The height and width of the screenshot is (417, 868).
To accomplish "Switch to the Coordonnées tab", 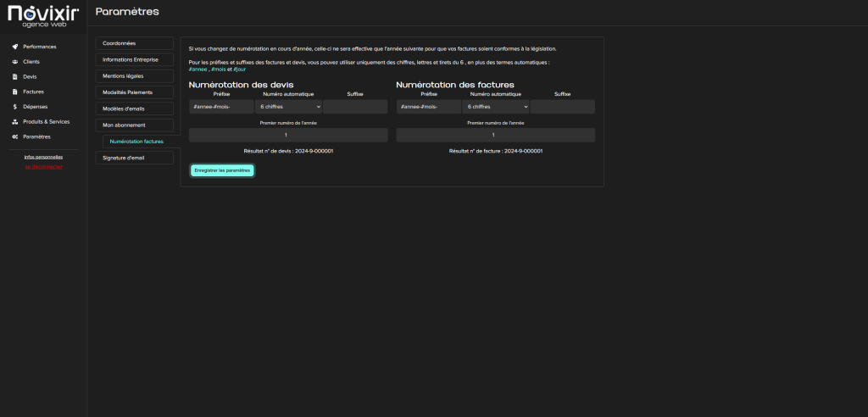I will point(134,43).
